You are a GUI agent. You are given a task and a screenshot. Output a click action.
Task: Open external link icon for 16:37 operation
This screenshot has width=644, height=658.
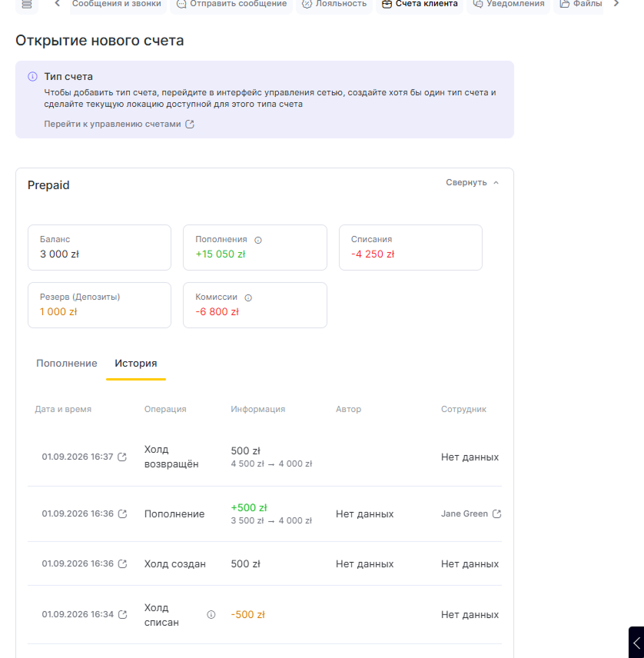122,457
